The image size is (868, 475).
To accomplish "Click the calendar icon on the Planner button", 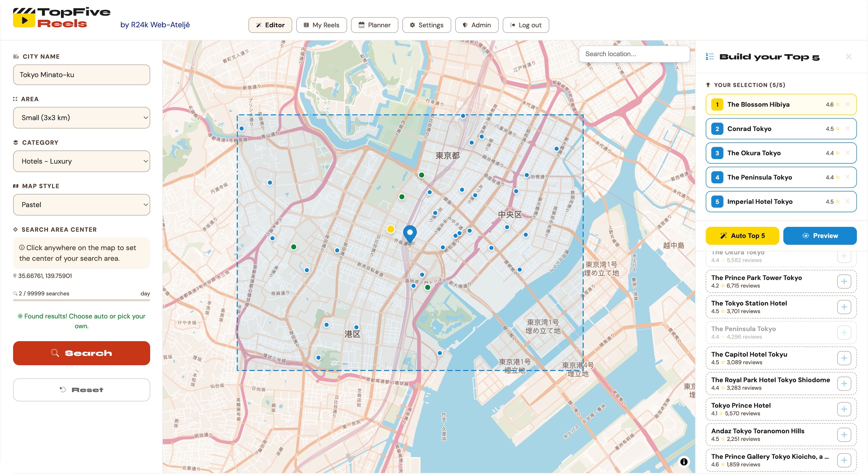I will [361, 25].
